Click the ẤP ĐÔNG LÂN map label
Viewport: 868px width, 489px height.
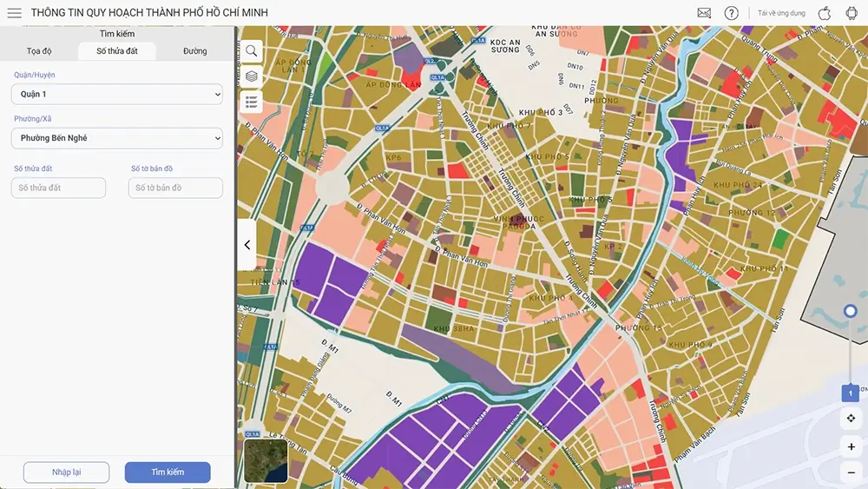point(393,85)
